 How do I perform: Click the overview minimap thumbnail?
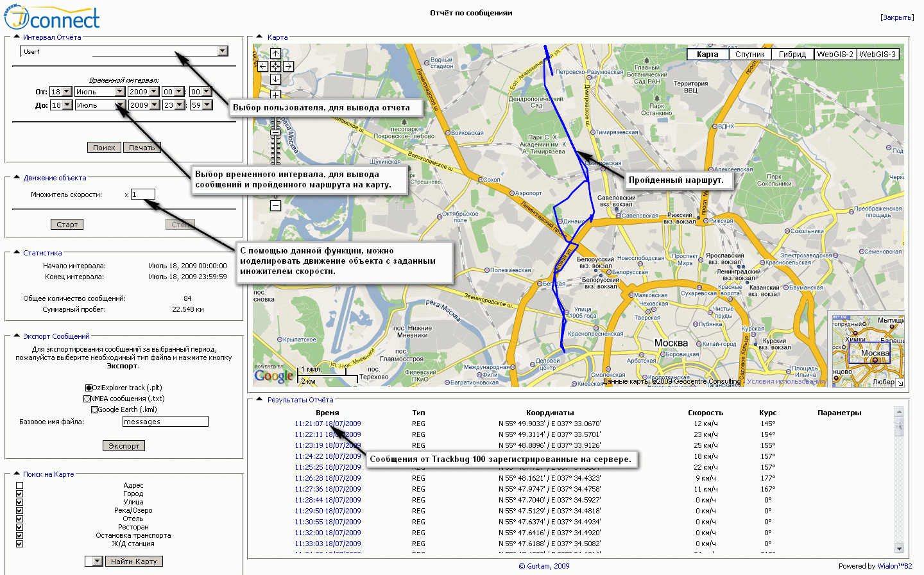[868, 350]
